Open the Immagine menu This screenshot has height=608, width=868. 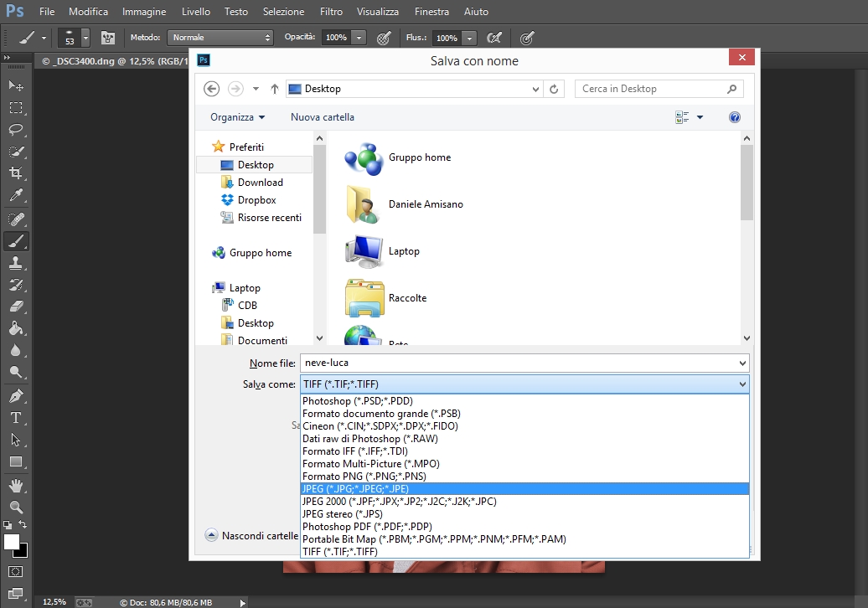(144, 12)
